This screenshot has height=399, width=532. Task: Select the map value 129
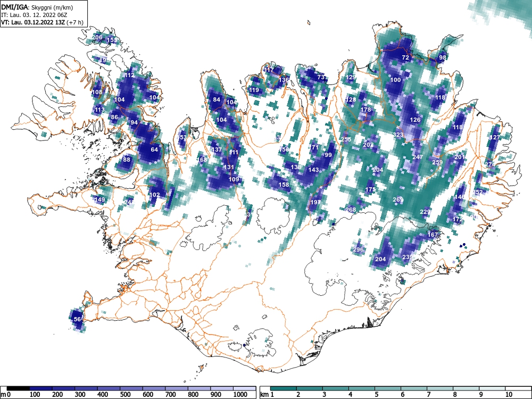351,77
